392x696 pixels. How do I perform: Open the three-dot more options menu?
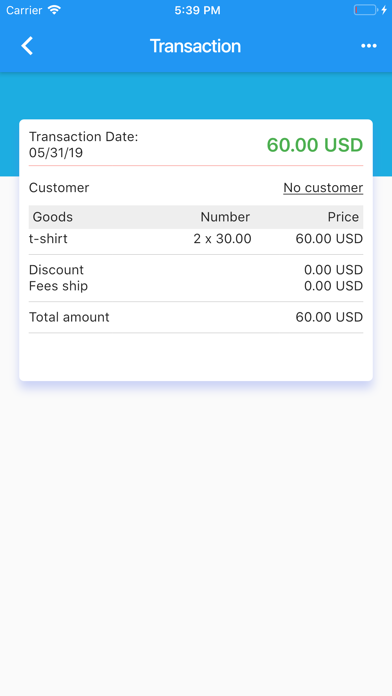[369, 46]
